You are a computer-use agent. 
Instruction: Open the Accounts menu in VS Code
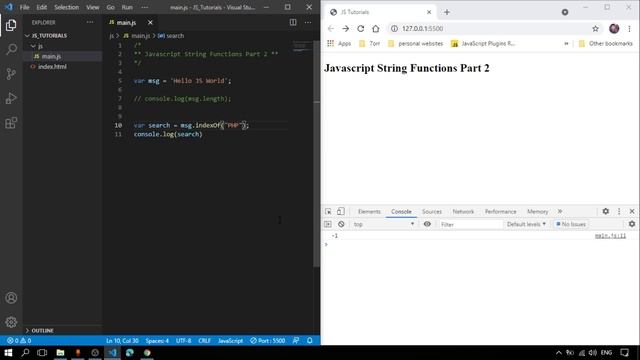click(11, 298)
